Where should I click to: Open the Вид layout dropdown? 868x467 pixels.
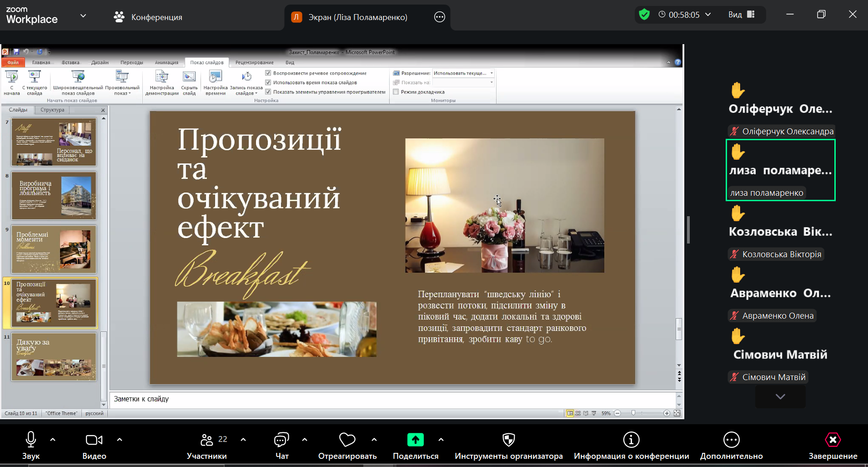(741, 15)
